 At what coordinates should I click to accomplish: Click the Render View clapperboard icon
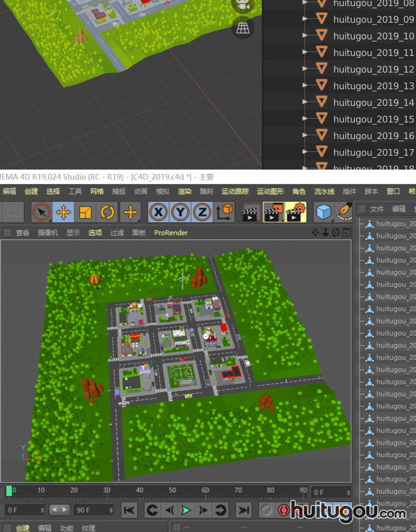coord(251,212)
